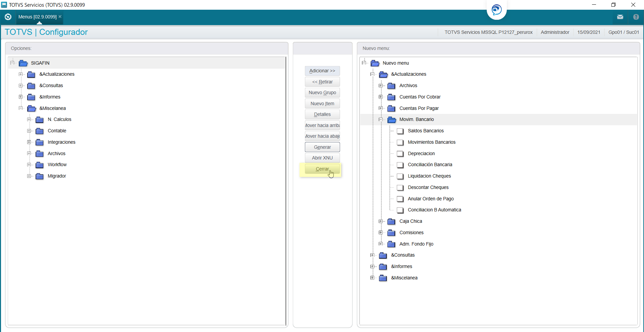
Task: Click the Abrir XNU button
Action: pos(322,158)
